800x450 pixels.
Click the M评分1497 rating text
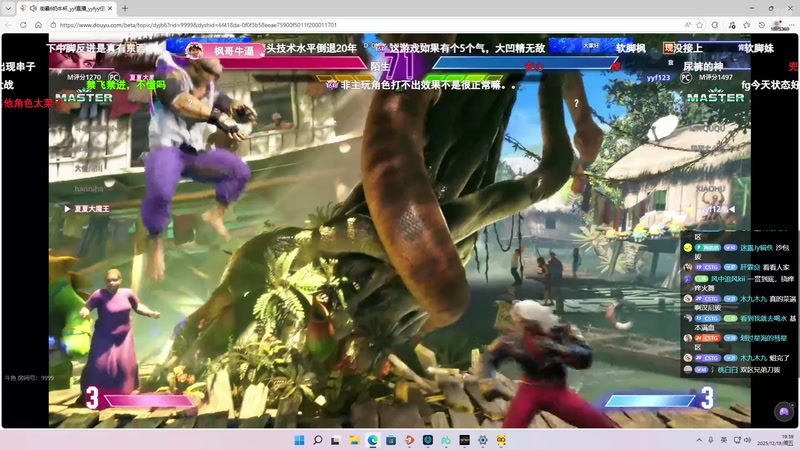pos(716,77)
